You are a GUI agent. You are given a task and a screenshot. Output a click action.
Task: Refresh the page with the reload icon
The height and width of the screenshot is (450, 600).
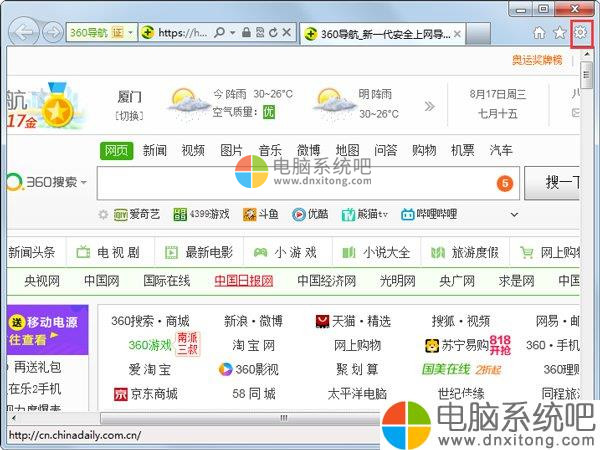(x=273, y=33)
